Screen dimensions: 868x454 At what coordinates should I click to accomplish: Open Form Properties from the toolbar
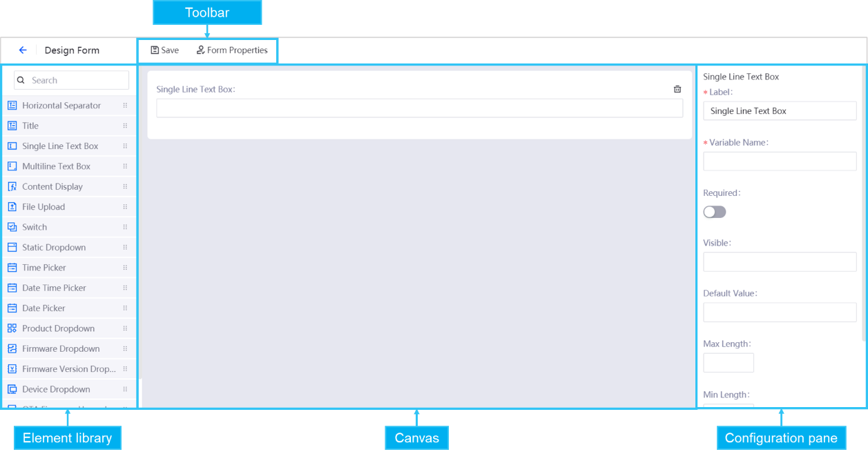232,50
